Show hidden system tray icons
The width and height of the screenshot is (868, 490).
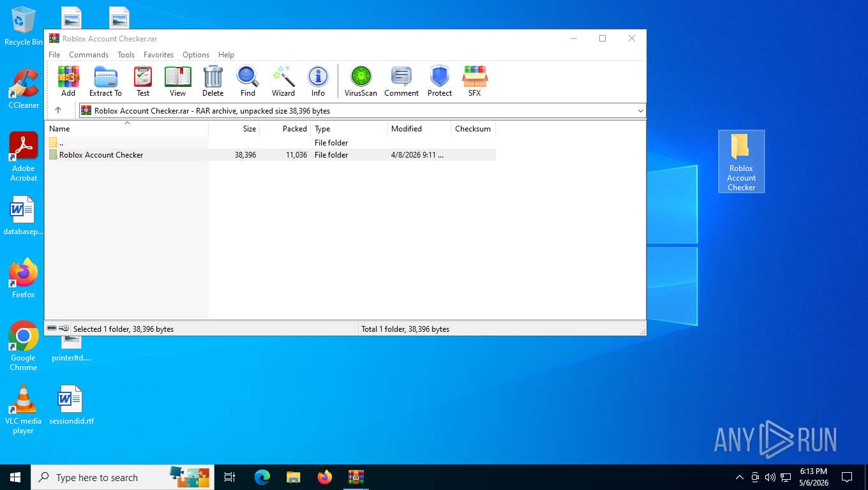coord(740,477)
